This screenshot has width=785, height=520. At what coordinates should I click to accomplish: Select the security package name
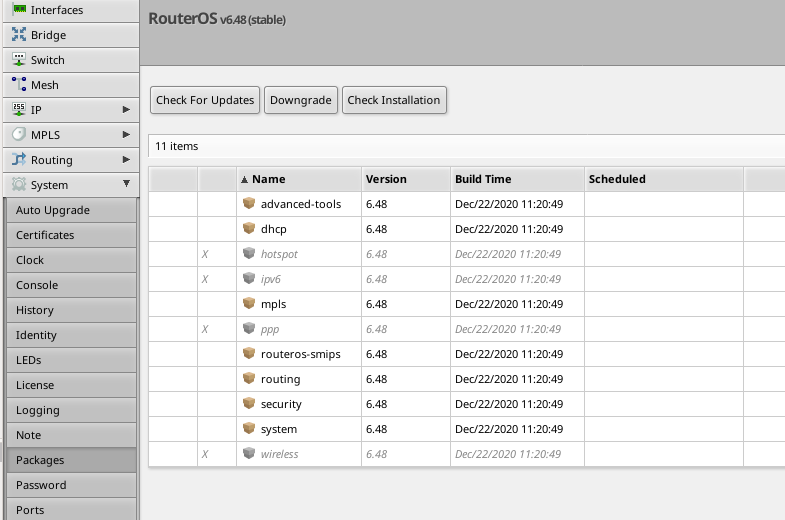click(281, 404)
